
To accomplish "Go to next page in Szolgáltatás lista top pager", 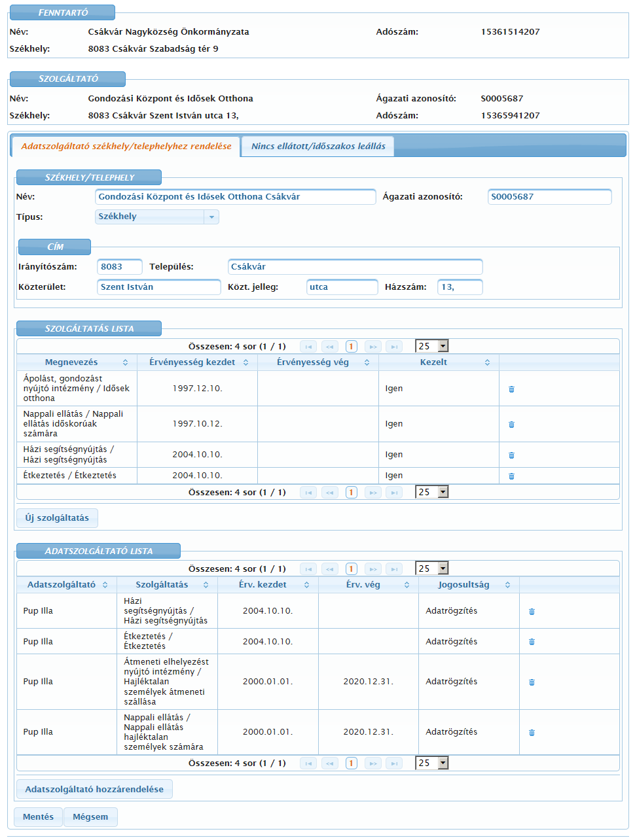I will coord(372,347).
